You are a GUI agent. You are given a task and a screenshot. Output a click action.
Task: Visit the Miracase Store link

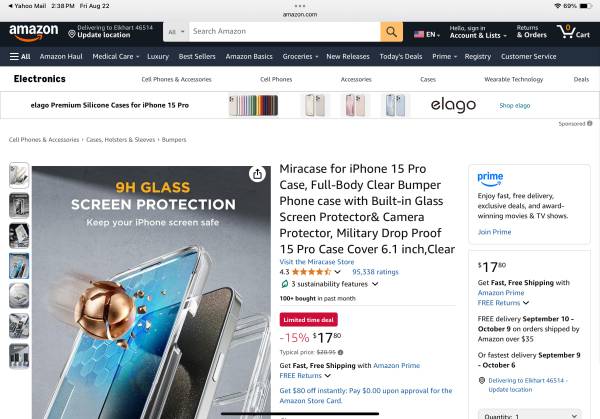pyautogui.click(x=317, y=262)
